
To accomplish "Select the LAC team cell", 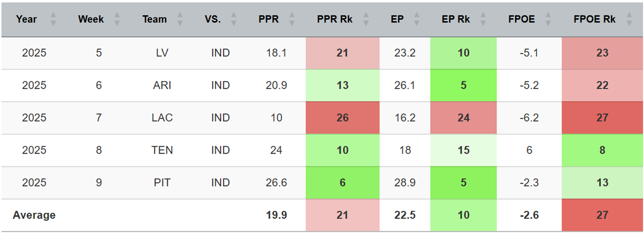I will (162, 118).
